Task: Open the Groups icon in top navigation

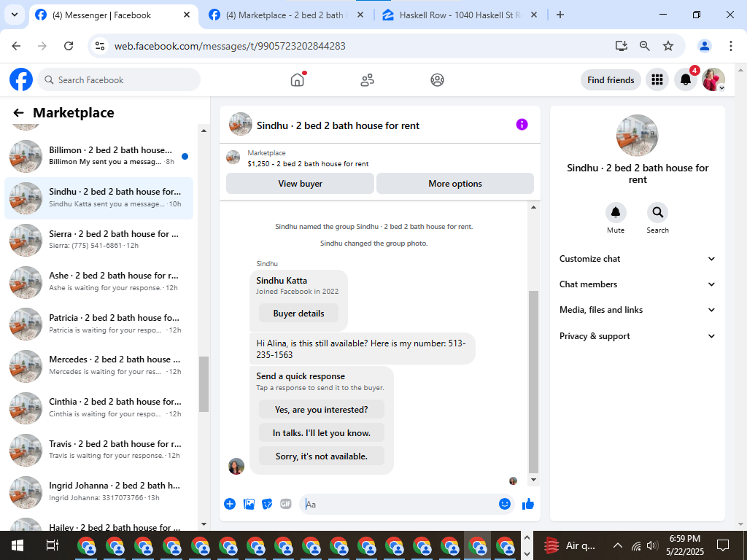Action: [x=438, y=79]
